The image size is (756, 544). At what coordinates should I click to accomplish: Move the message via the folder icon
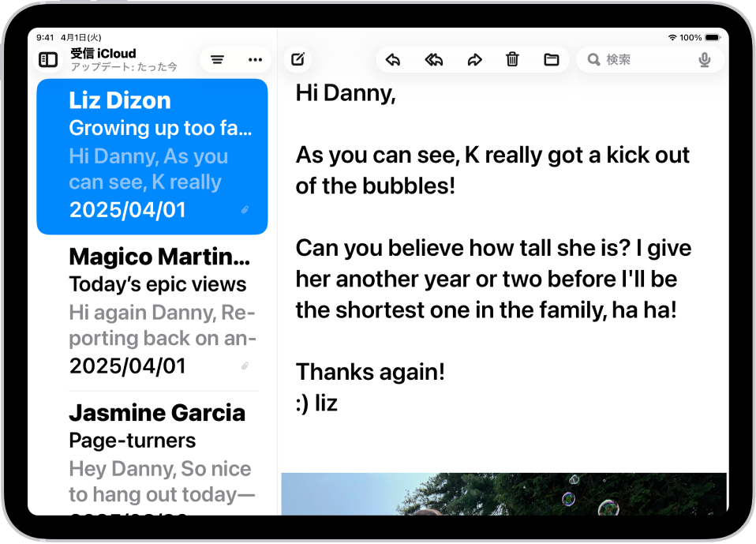pos(551,58)
